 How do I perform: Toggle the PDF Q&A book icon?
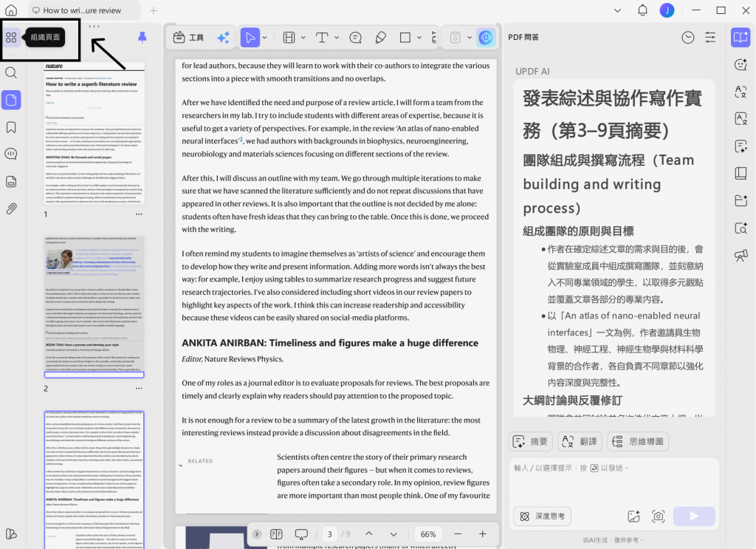(740, 37)
